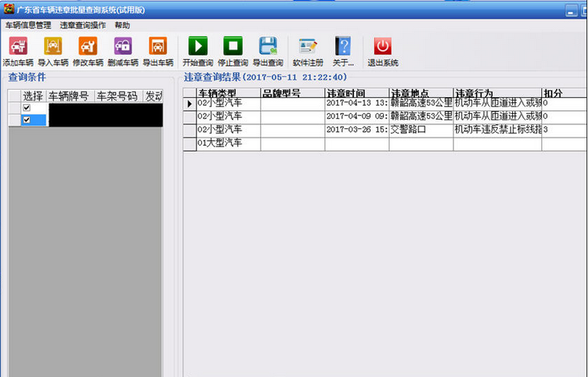The image size is (588, 377).
Task: Sort results by 违章时间 header
Action: 357,93
